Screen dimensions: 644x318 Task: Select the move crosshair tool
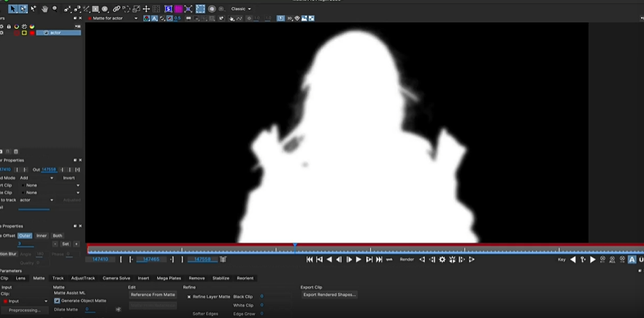point(146,9)
